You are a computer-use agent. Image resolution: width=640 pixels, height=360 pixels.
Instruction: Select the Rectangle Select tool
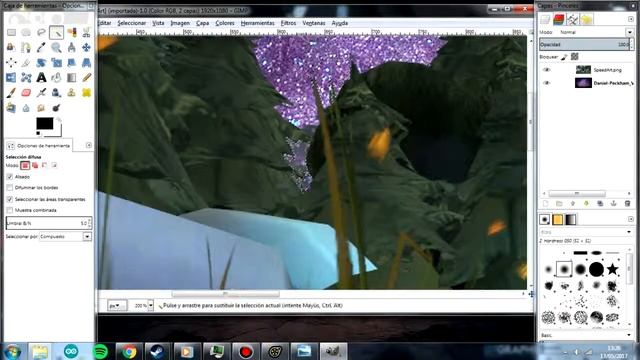coord(11,32)
